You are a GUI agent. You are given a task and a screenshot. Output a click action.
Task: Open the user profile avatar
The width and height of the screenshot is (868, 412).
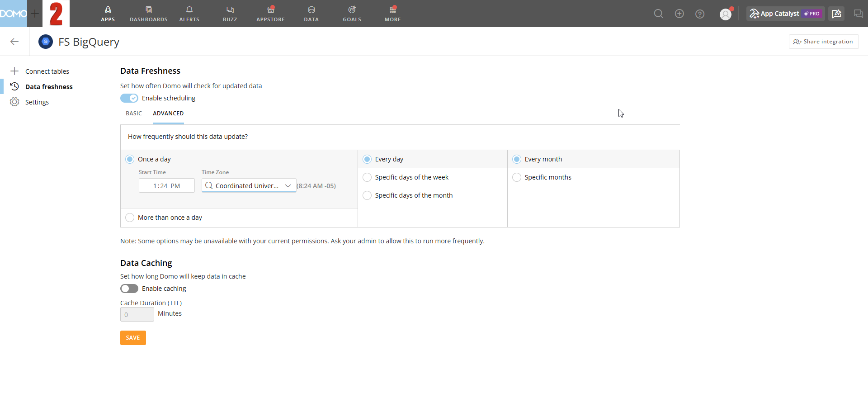(x=726, y=14)
